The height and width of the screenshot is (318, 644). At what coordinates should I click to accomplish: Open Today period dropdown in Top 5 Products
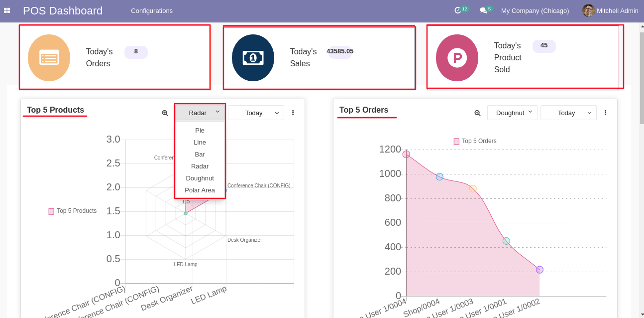point(256,113)
